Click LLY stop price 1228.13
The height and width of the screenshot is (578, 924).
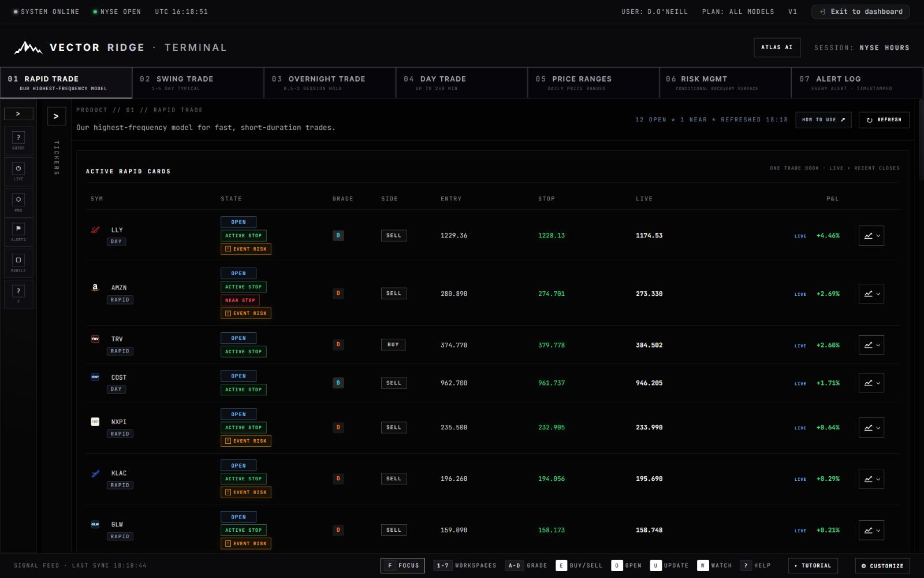click(552, 236)
